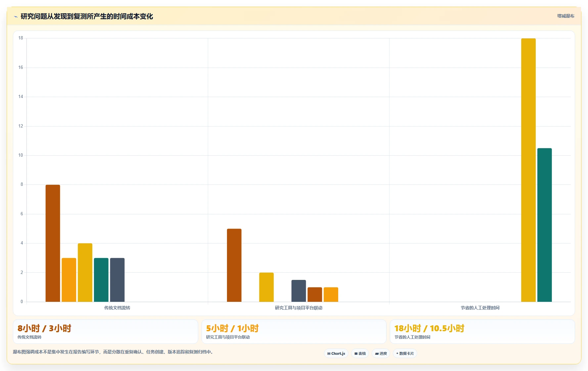
Task: Select the 表格 chip
Action: (x=360, y=353)
